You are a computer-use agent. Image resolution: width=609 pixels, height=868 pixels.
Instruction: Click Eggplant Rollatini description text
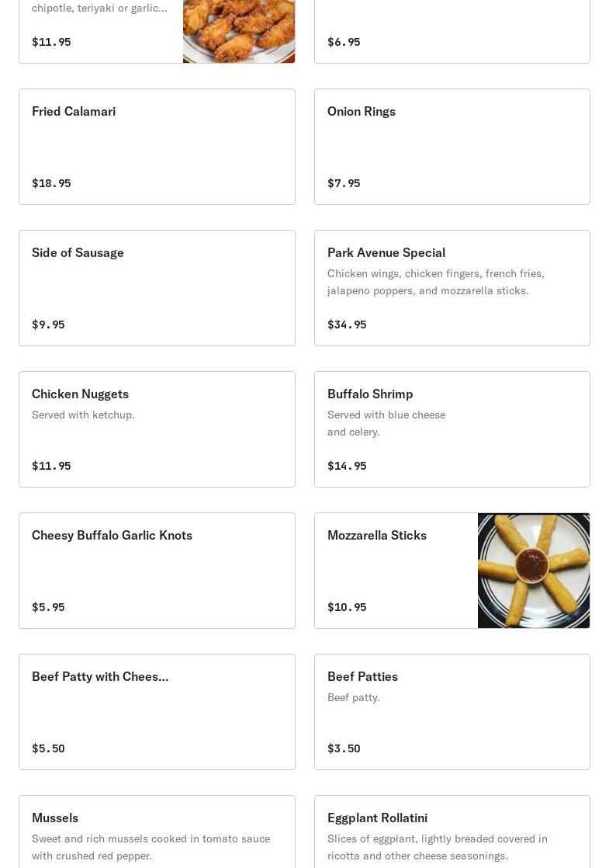pos(437,847)
